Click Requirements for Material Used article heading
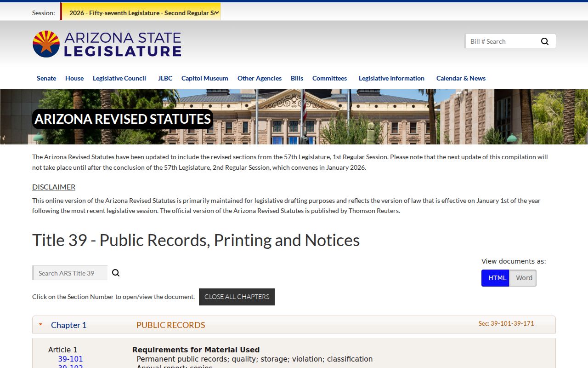Image resolution: width=588 pixels, height=368 pixels. [196, 350]
